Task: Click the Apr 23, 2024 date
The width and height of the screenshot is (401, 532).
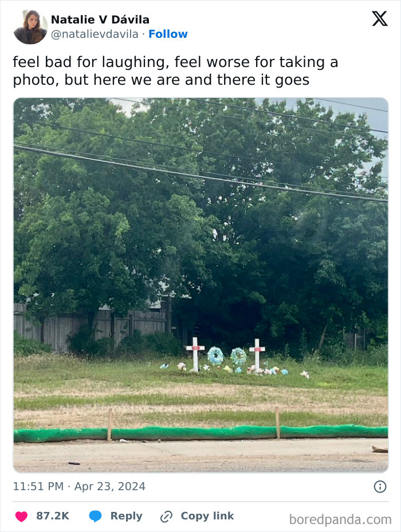Action: point(109,486)
